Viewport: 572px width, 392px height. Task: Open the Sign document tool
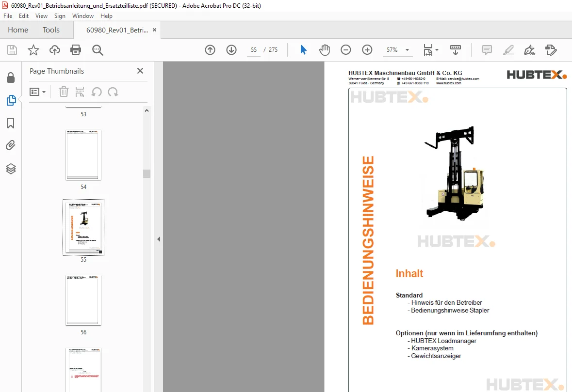(529, 50)
